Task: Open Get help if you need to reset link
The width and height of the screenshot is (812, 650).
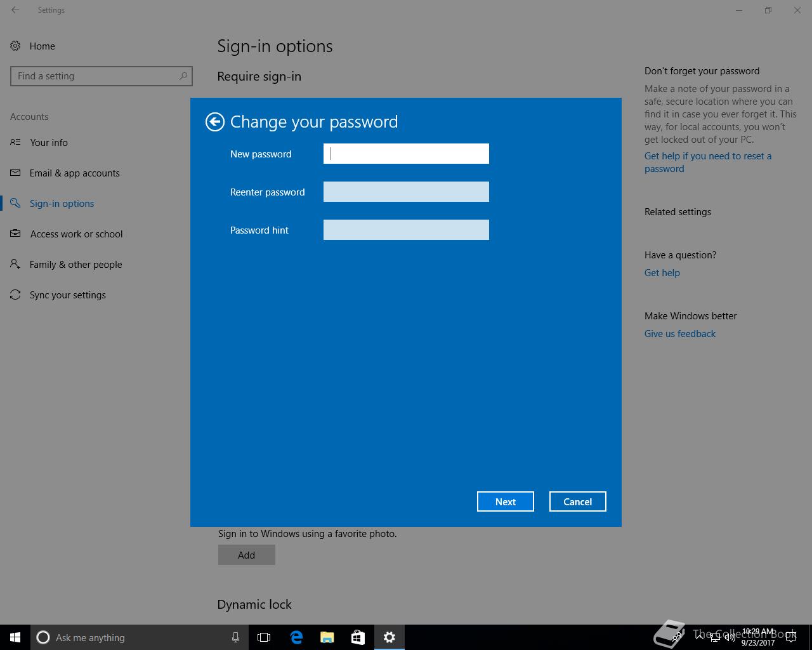Action: click(x=708, y=162)
